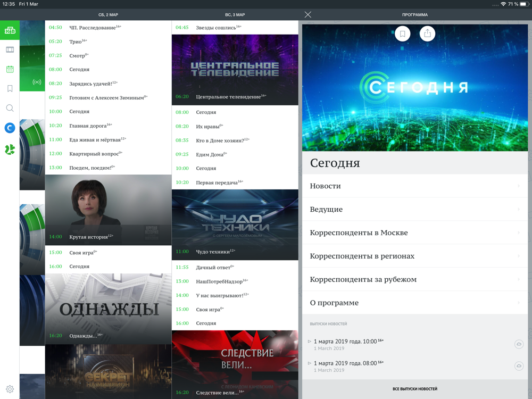The height and width of the screenshot is (399, 532).
Task: Select 07:25 Смотр
Action: 108,55
